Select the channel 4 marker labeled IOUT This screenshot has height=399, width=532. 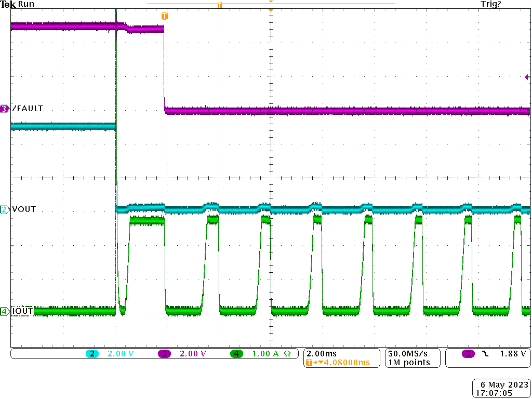click(4, 311)
